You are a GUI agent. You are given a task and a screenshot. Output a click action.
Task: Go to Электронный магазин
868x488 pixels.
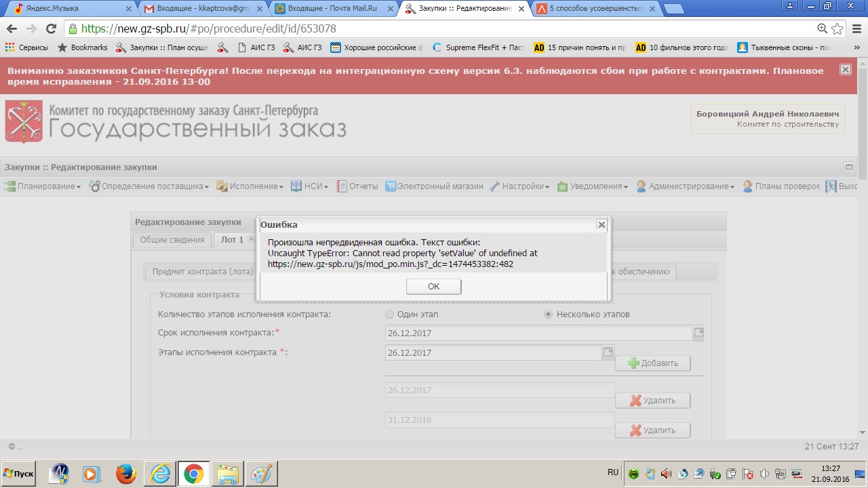(x=434, y=186)
